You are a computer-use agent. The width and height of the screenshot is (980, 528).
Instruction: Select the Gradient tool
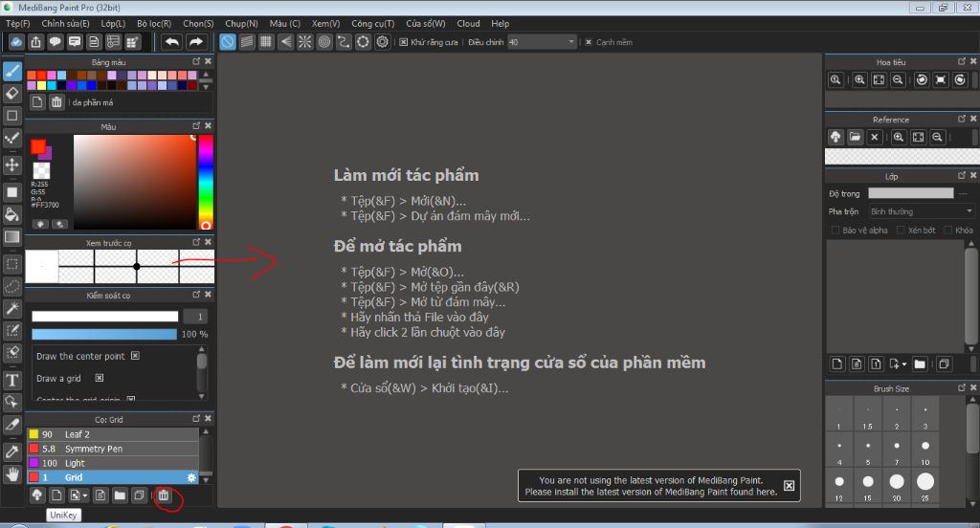point(11,237)
